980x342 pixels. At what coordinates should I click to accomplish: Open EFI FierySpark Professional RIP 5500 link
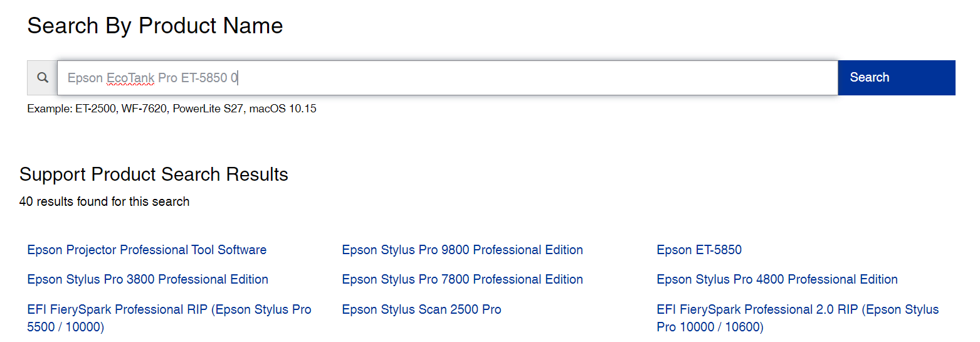click(x=169, y=309)
